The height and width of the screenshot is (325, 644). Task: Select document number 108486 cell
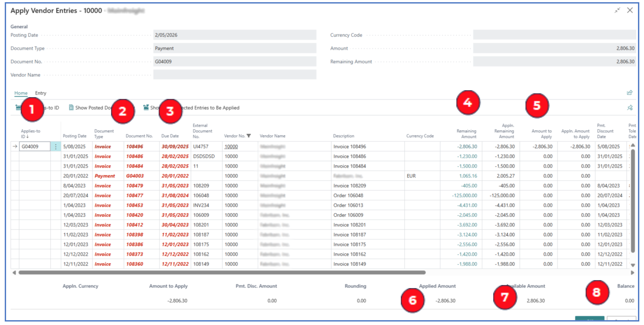pos(134,156)
